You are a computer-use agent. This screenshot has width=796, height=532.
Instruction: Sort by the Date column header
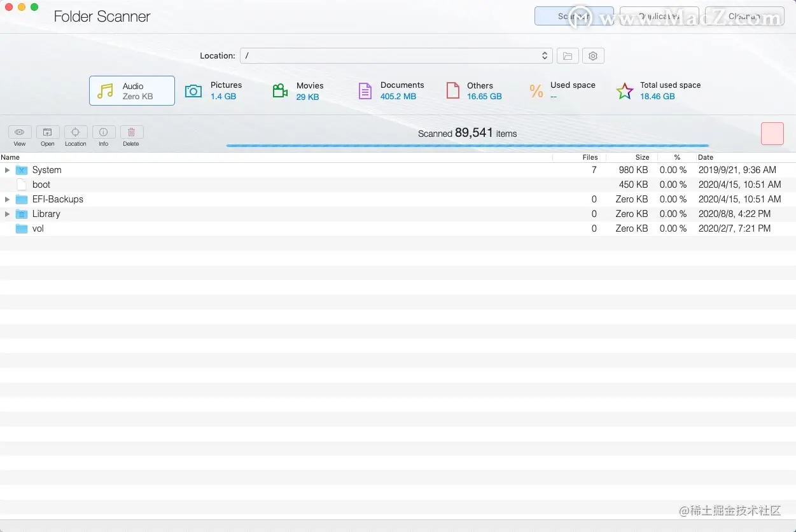click(706, 157)
